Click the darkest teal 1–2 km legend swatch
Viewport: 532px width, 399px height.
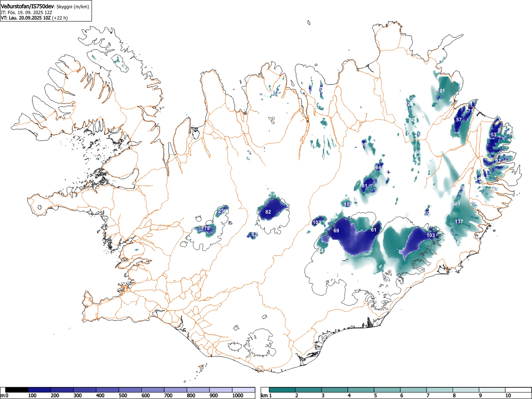pos(283,390)
